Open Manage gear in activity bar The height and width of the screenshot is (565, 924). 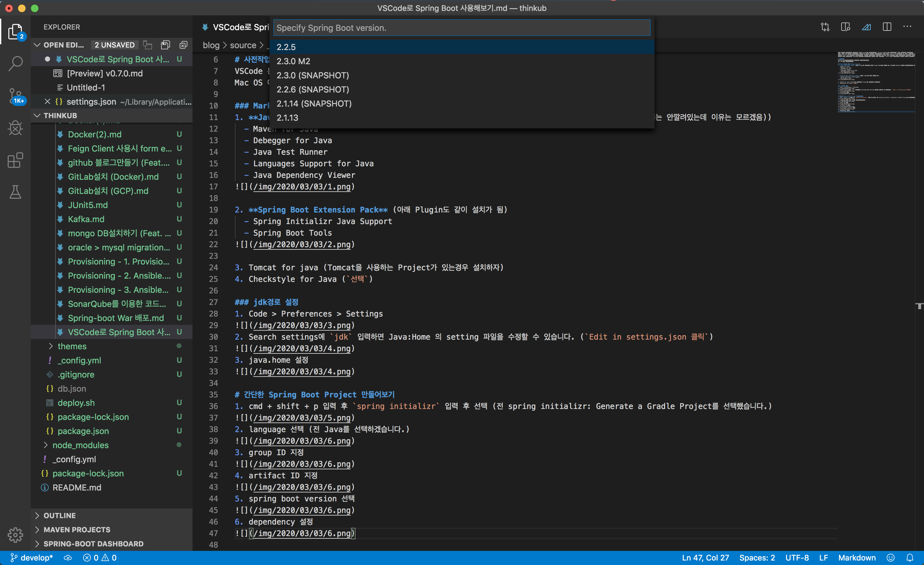coord(15,535)
